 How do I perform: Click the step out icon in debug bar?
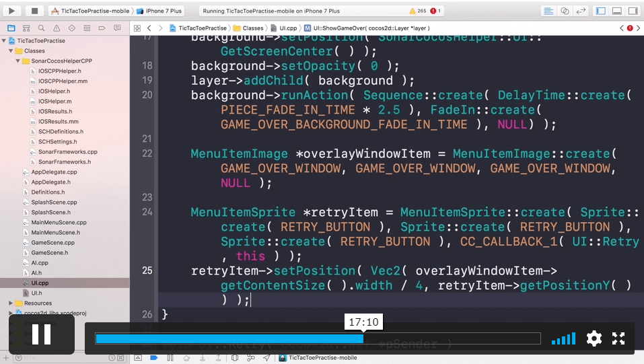tap(218, 358)
